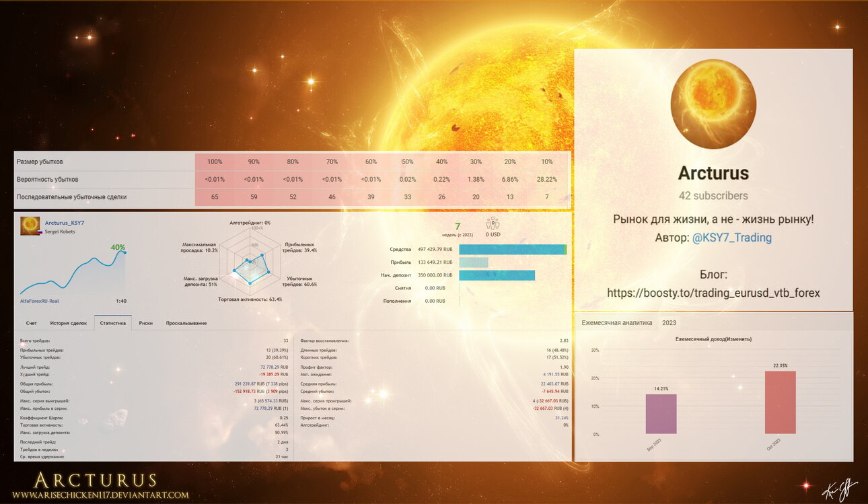Click the -7 645.94 RUB average loss value

tap(555, 391)
